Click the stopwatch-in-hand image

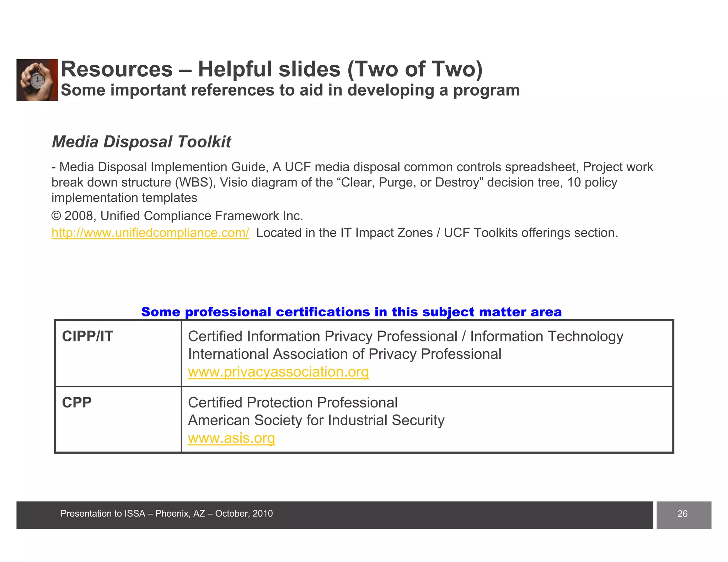click(x=37, y=80)
